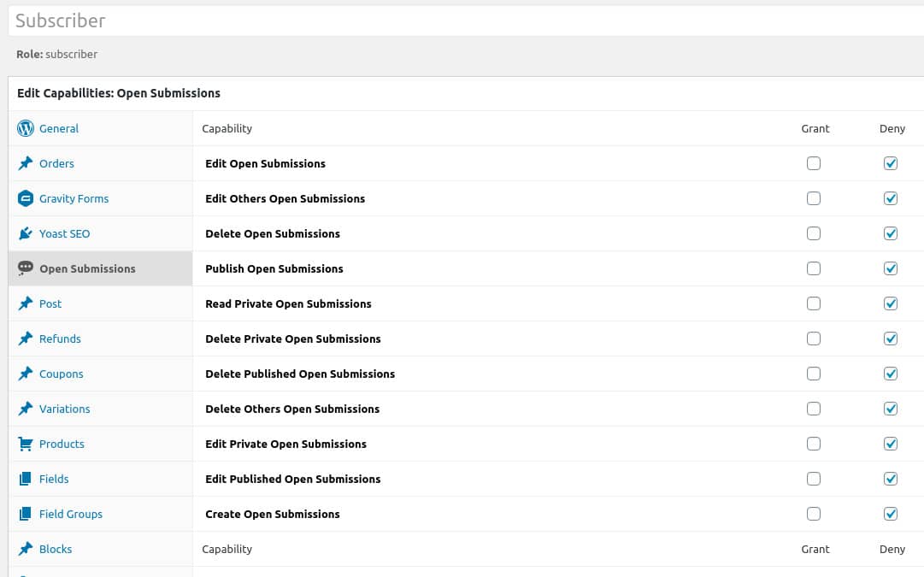Image resolution: width=924 pixels, height=577 pixels.
Task: Select the Yoast SEO tab
Action: 100,233
